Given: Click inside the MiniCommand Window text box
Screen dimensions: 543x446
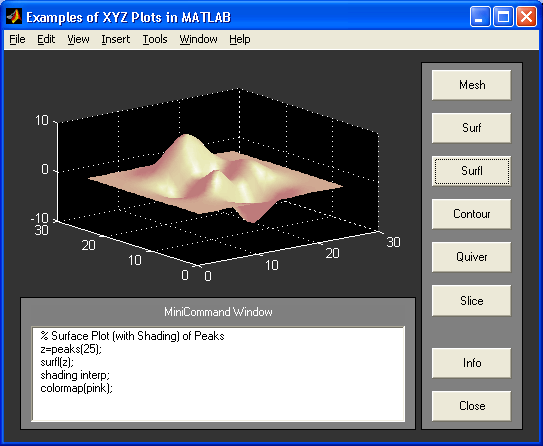Looking at the screenshot, I should click(218, 374).
